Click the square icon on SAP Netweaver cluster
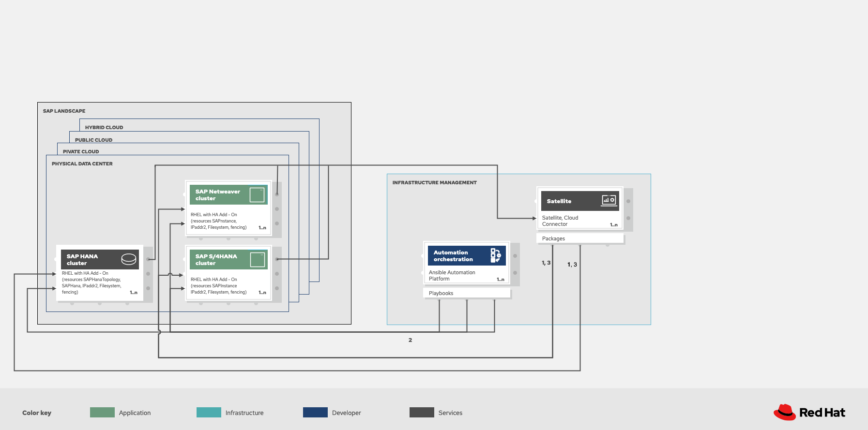This screenshot has height=430, width=868. click(x=257, y=194)
